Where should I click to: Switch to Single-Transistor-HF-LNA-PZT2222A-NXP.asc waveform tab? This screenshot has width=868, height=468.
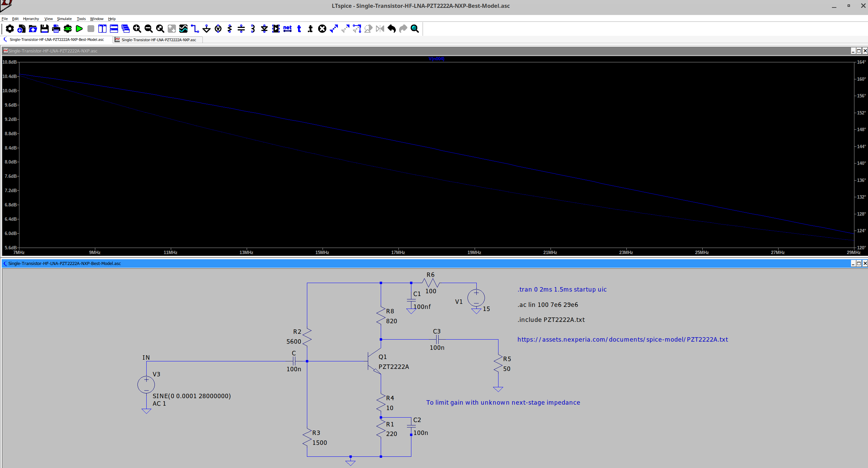(x=159, y=40)
